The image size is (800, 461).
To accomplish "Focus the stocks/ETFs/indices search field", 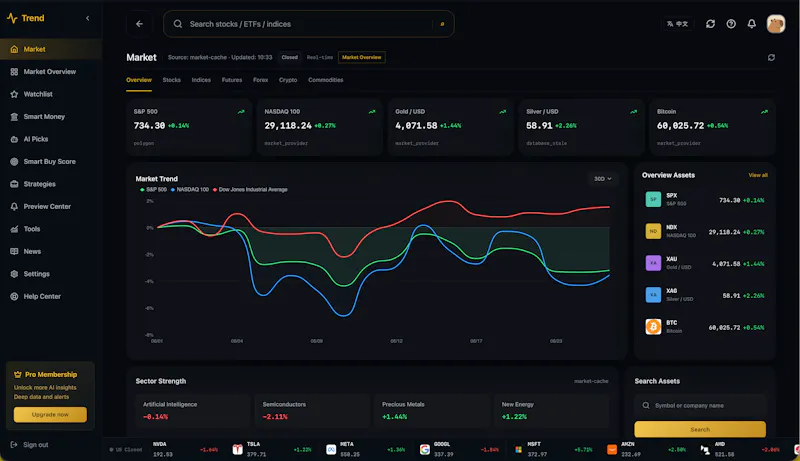I will click(x=308, y=24).
